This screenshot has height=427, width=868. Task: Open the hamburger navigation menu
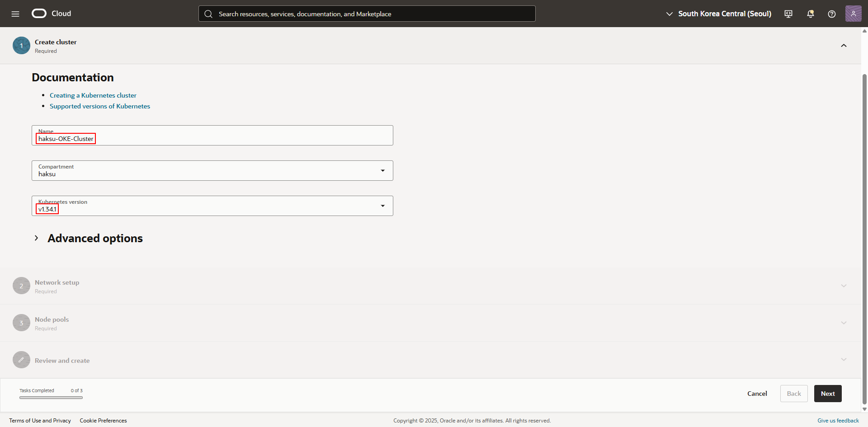tap(15, 14)
